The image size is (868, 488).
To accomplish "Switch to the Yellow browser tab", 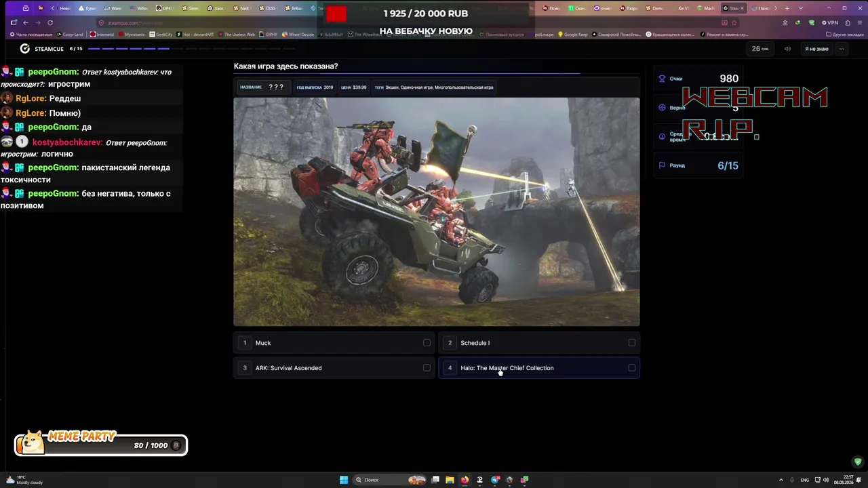I will pos(139,8).
